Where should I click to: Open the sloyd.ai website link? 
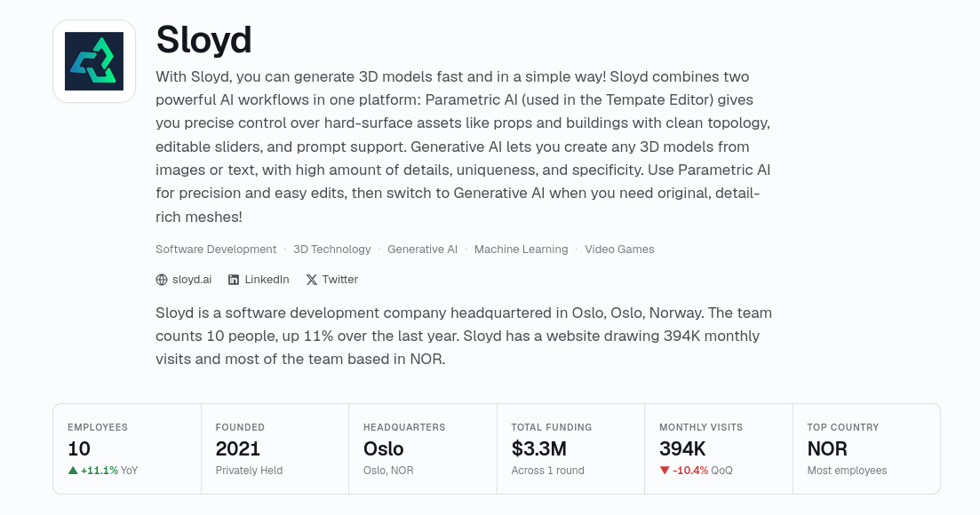click(x=184, y=280)
